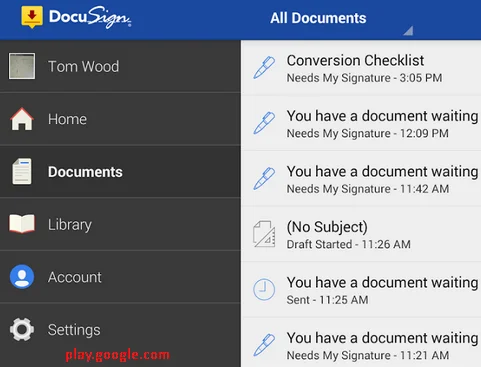Click the dropdown triangle in header
This screenshot has height=367, width=481.
pyautogui.click(x=408, y=31)
